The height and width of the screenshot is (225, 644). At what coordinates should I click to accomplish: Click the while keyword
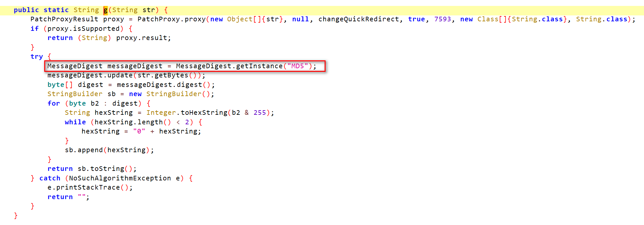pos(75,122)
